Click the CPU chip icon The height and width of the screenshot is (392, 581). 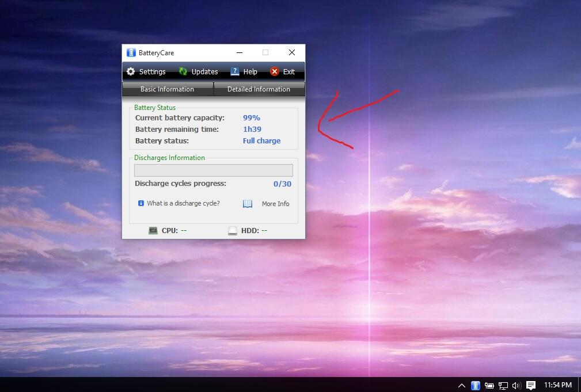point(153,230)
